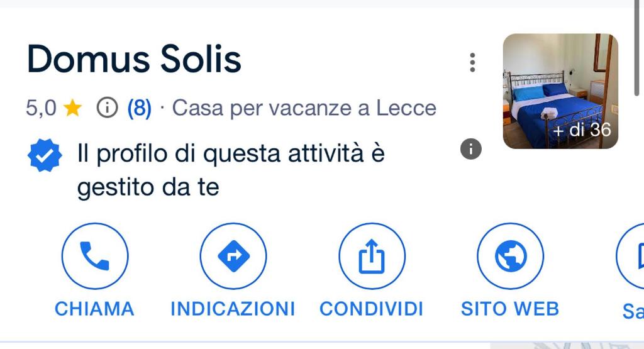Tap the share icon circle
644x349 pixels.
click(372, 257)
